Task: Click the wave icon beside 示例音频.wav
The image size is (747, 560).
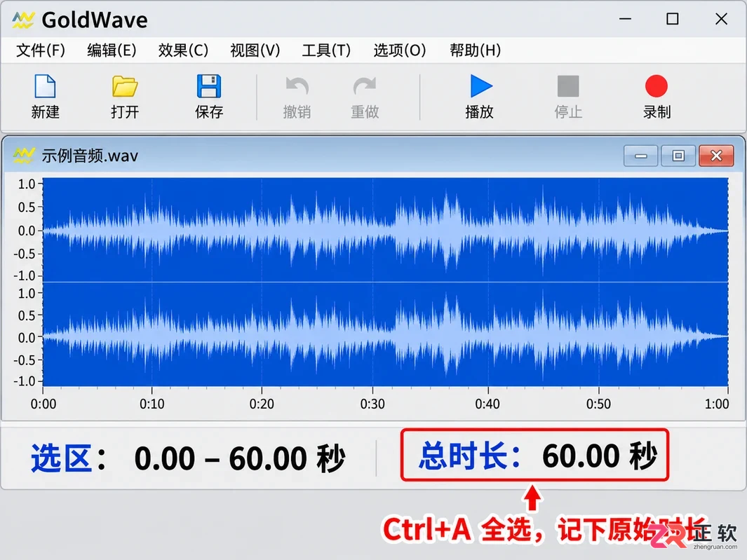Action: [24, 155]
